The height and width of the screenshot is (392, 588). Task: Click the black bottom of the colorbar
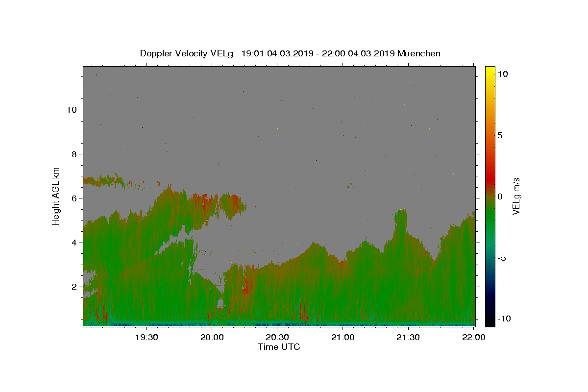[x=490, y=321]
